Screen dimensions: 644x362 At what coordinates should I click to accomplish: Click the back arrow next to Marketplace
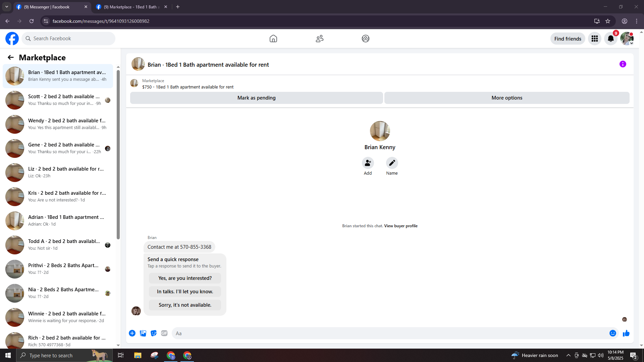[x=11, y=57]
